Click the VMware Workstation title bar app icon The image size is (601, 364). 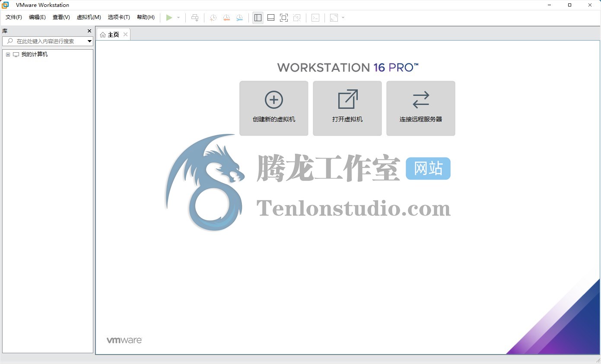(x=5, y=5)
